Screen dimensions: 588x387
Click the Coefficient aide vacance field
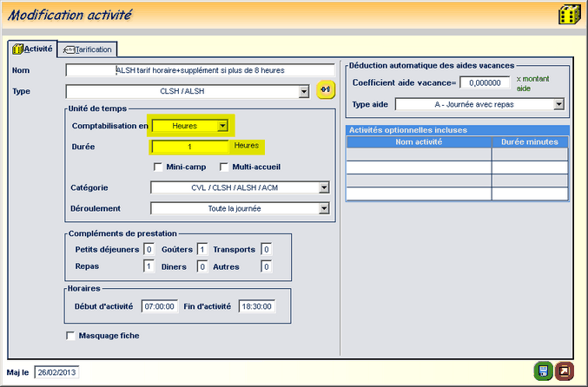[484, 82]
